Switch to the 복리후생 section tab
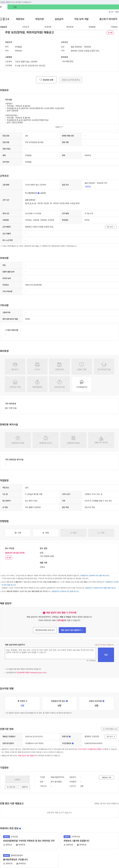The height and width of the screenshot is (868, 119). pyautogui.click(x=70, y=27)
